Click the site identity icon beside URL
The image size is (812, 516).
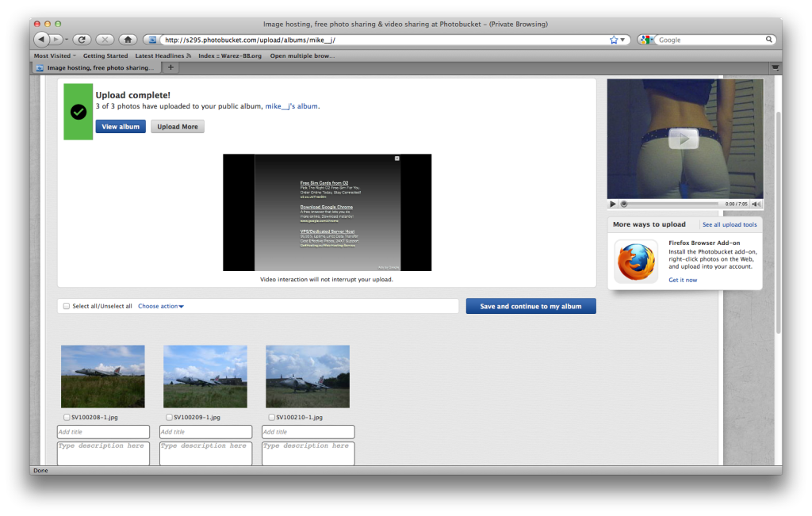tap(152, 40)
